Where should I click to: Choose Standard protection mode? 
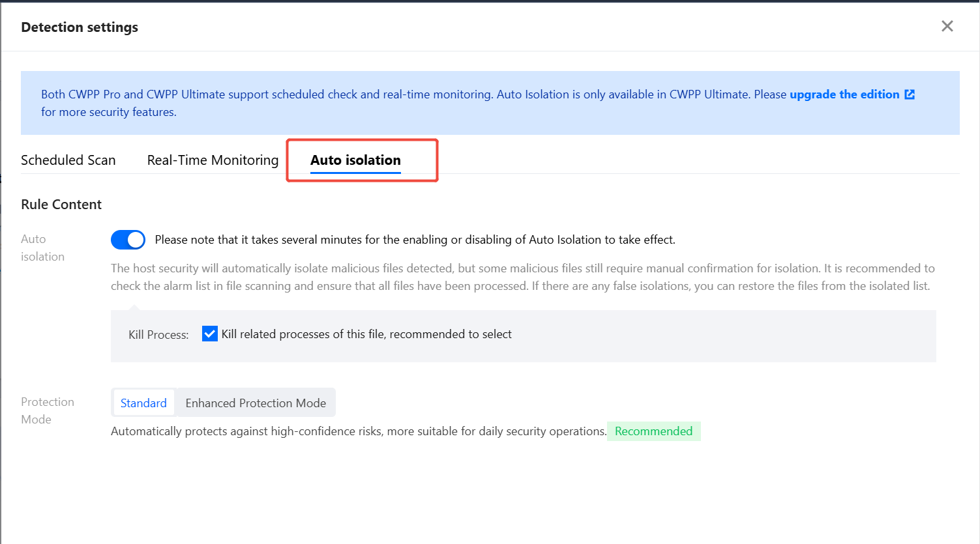[143, 403]
